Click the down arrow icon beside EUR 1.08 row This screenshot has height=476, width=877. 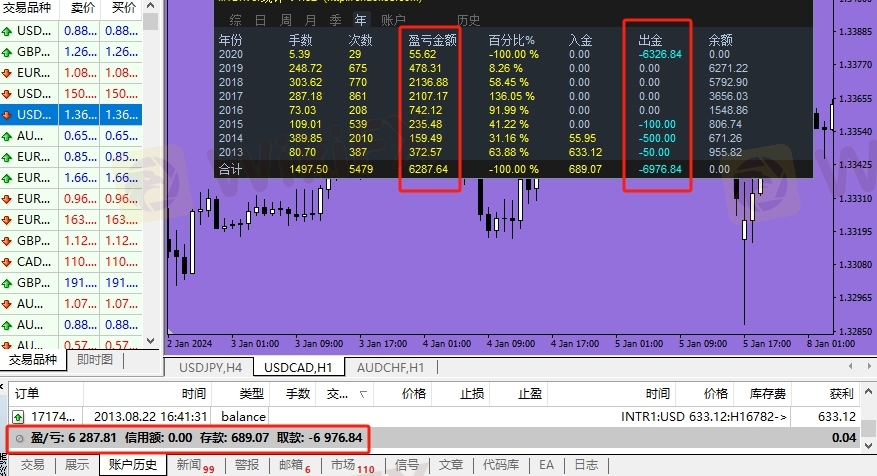(7, 73)
